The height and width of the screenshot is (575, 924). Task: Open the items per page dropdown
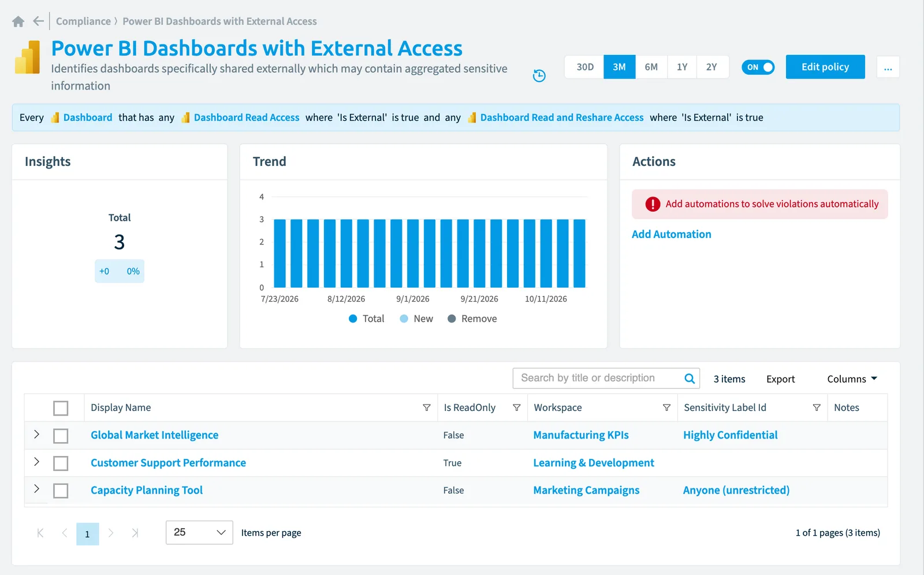coord(199,532)
